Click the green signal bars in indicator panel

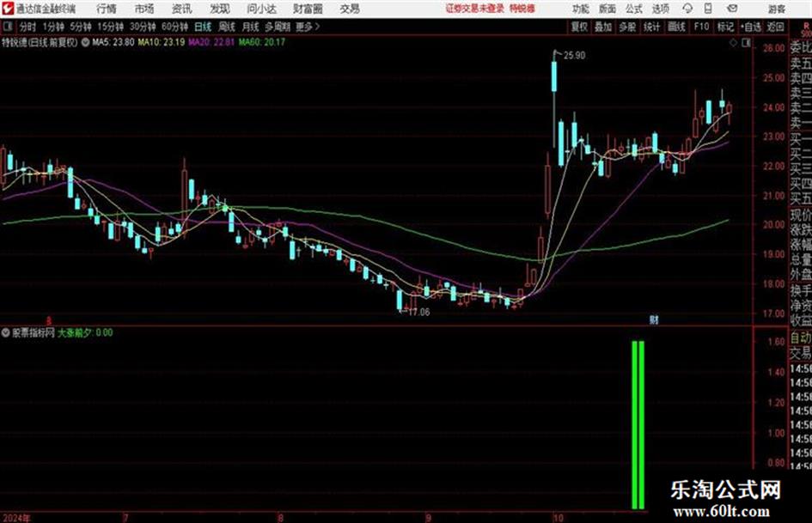coord(638,424)
